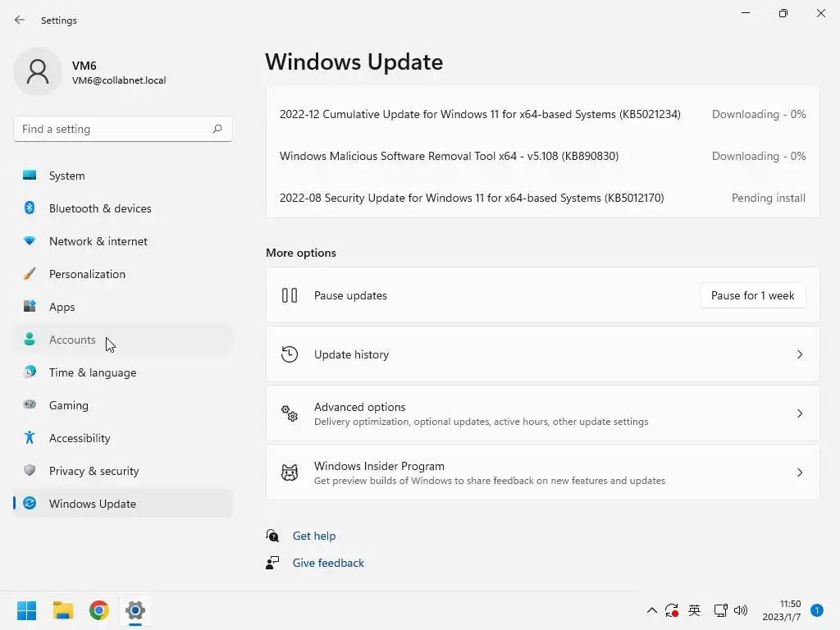Click the Accessibility figure icon
The width and height of the screenshot is (840, 630).
30,438
